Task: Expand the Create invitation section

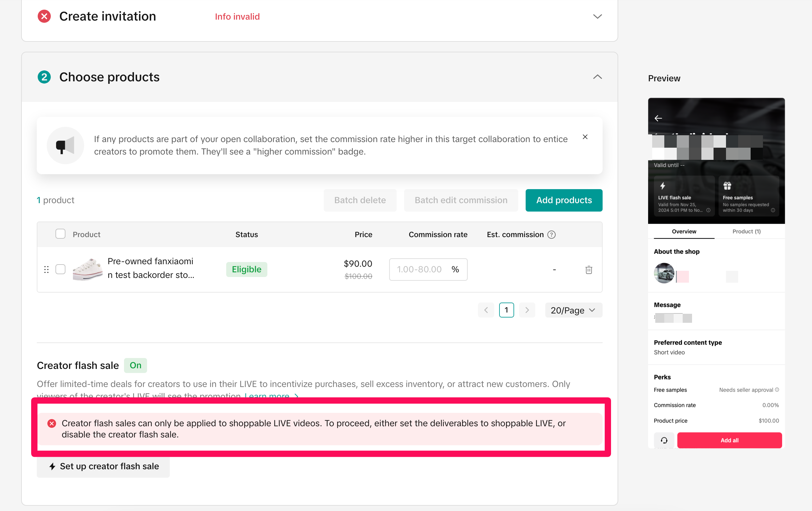Action: click(597, 17)
